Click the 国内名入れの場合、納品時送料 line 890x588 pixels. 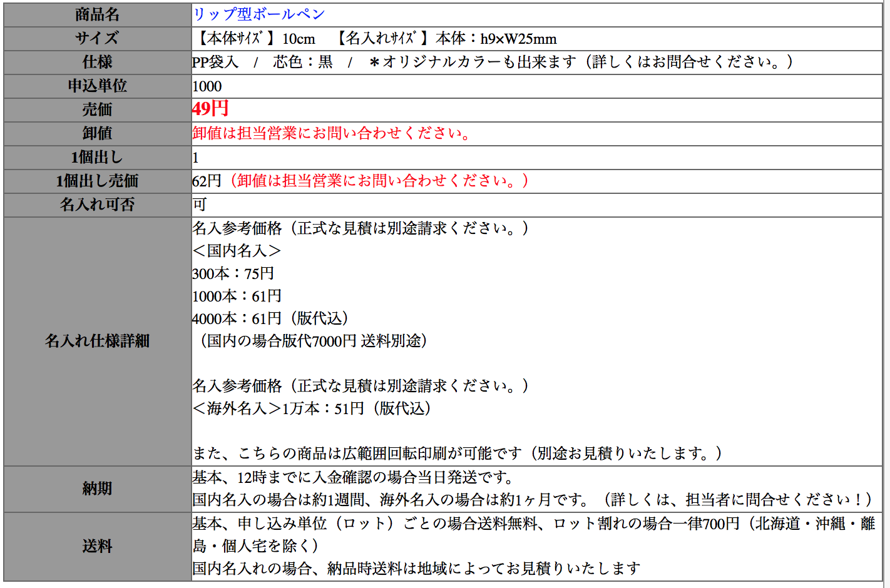tap(416, 569)
